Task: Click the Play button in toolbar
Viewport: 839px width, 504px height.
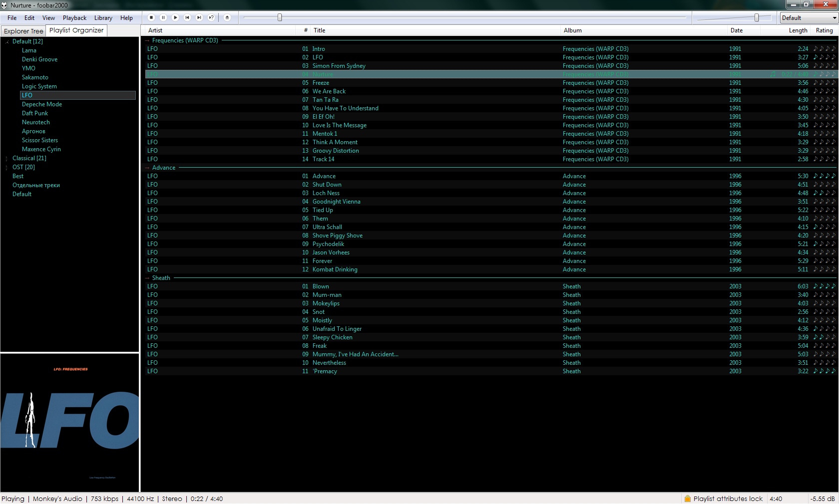Action: click(x=175, y=17)
